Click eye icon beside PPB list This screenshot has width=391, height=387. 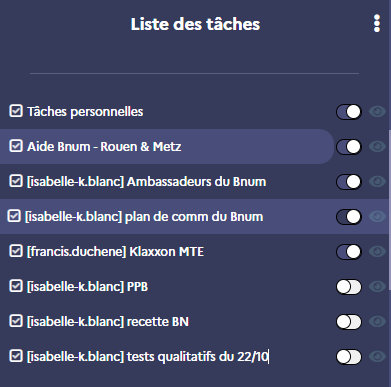pyautogui.click(x=377, y=286)
